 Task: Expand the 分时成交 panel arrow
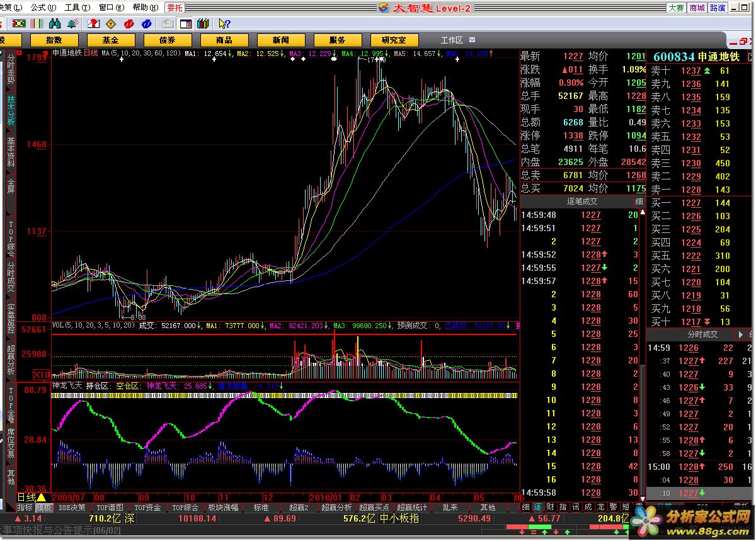click(748, 334)
